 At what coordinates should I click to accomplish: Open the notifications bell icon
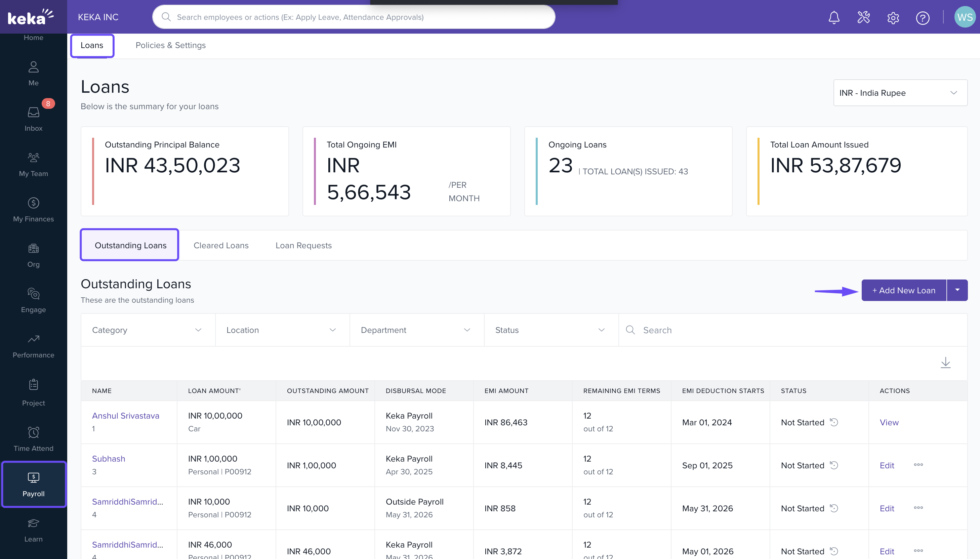tap(834, 17)
